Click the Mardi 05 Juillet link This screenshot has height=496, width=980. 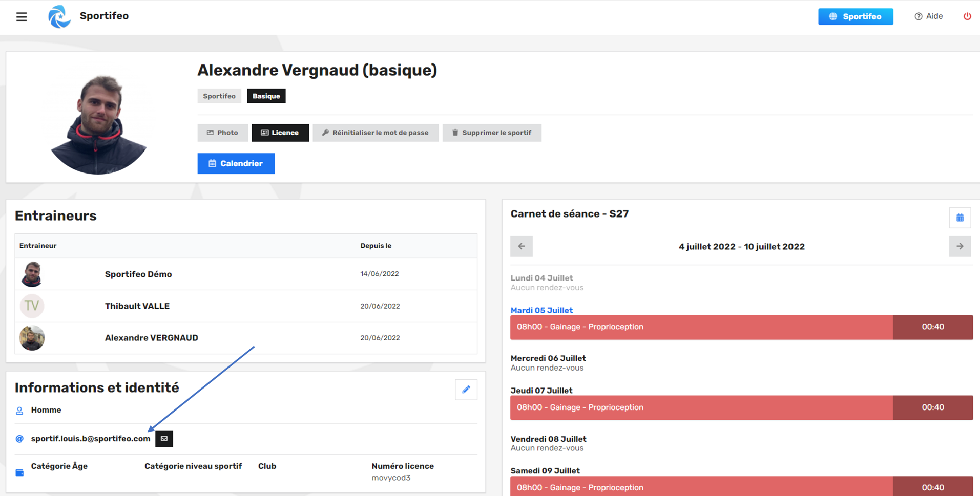coord(541,310)
